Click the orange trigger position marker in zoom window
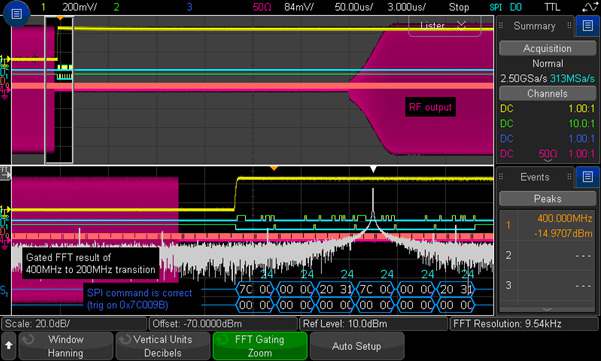This screenshot has width=601, height=361. click(273, 168)
